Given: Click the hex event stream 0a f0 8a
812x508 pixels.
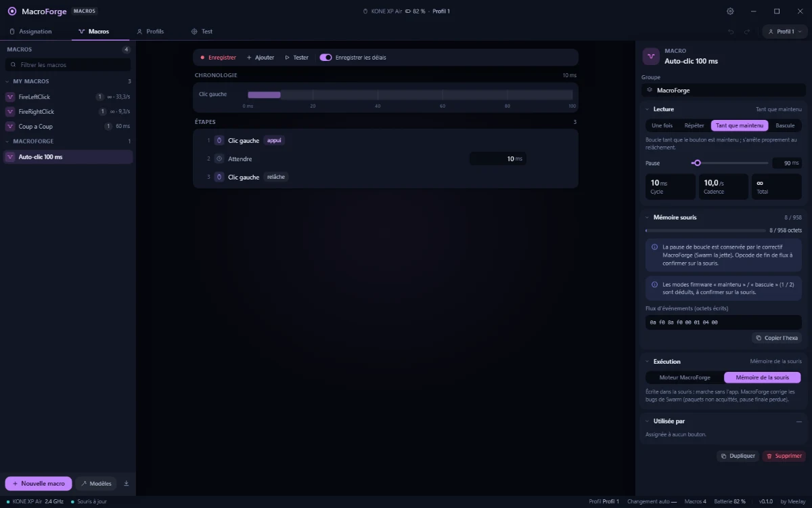Looking at the screenshot, I should click(723, 322).
